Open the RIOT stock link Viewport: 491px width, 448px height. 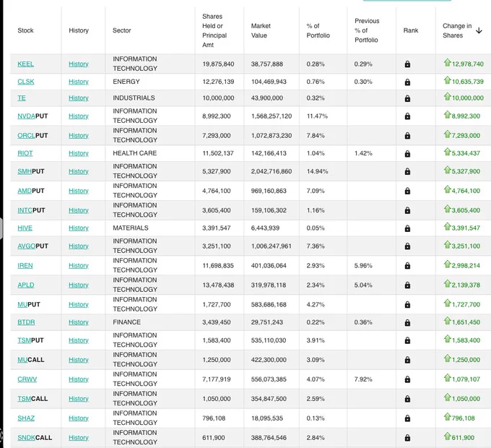(x=25, y=153)
